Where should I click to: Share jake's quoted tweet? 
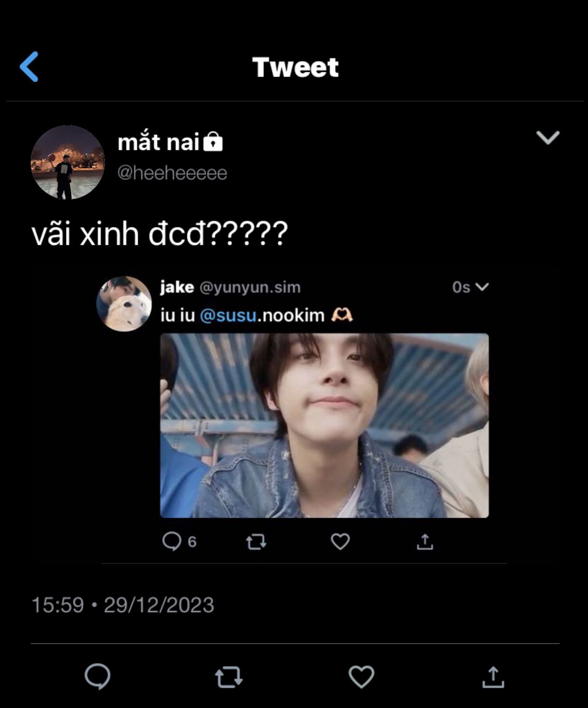coord(425,542)
